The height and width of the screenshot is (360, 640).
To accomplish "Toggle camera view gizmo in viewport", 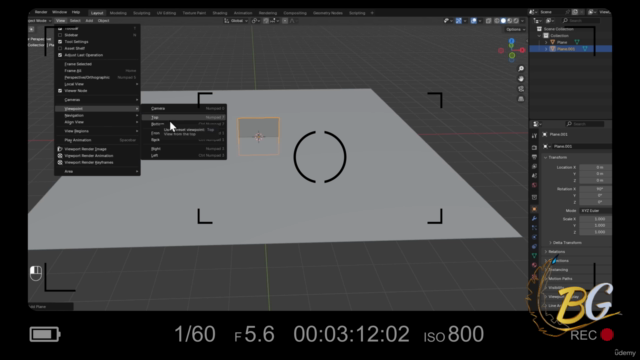I will tap(521, 89).
